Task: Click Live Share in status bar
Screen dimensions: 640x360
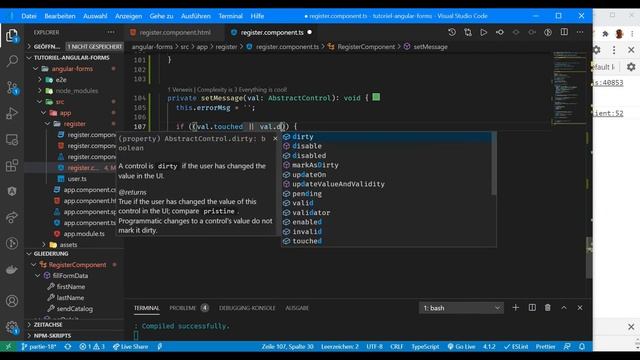Action: 130,347
